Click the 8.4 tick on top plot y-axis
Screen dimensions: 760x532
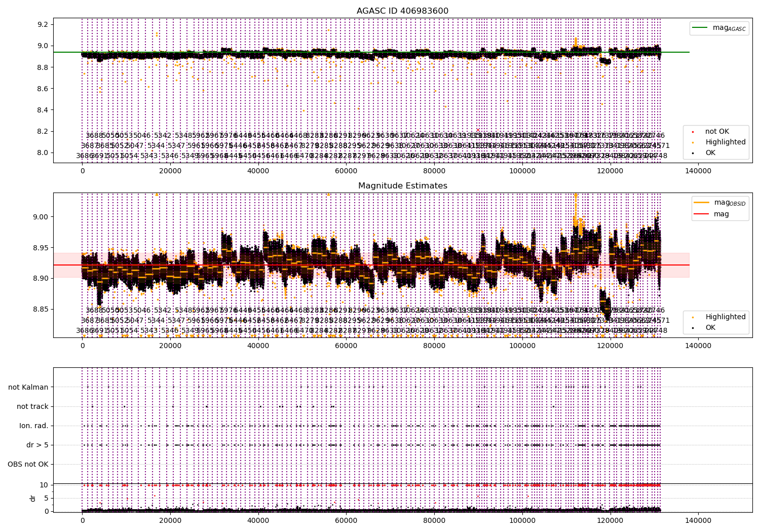(x=43, y=110)
